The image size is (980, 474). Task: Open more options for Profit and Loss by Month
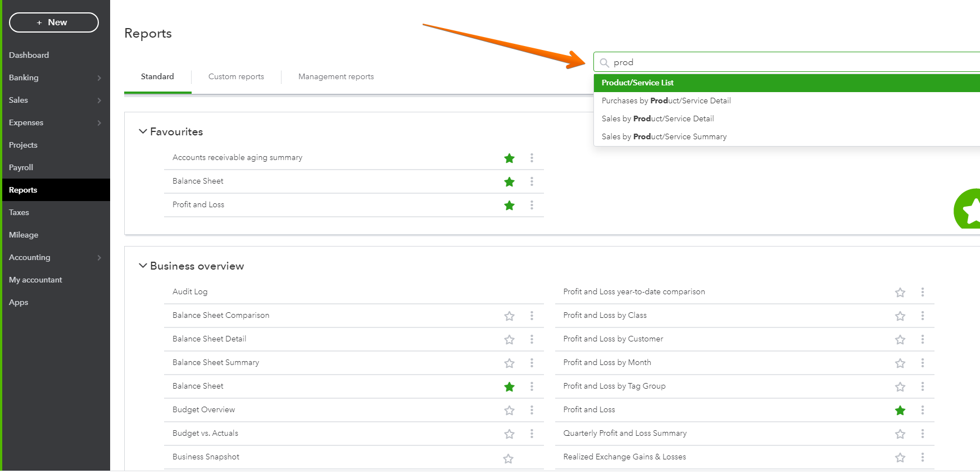(x=922, y=363)
